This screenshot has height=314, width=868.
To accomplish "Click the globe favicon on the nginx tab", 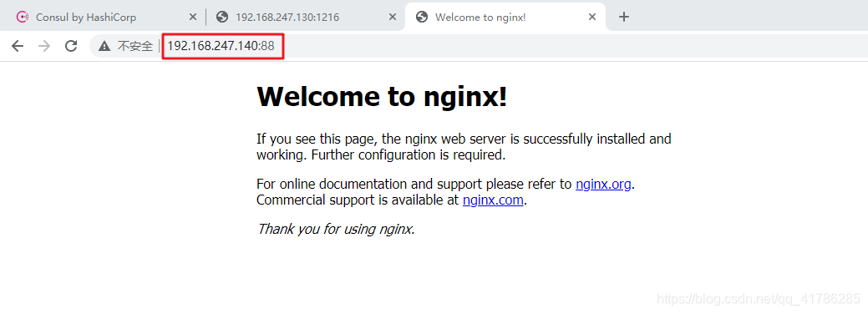I will pos(422,18).
